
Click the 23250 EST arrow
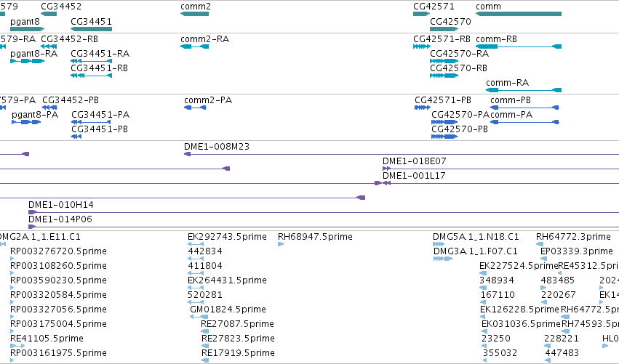[x=484, y=347]
